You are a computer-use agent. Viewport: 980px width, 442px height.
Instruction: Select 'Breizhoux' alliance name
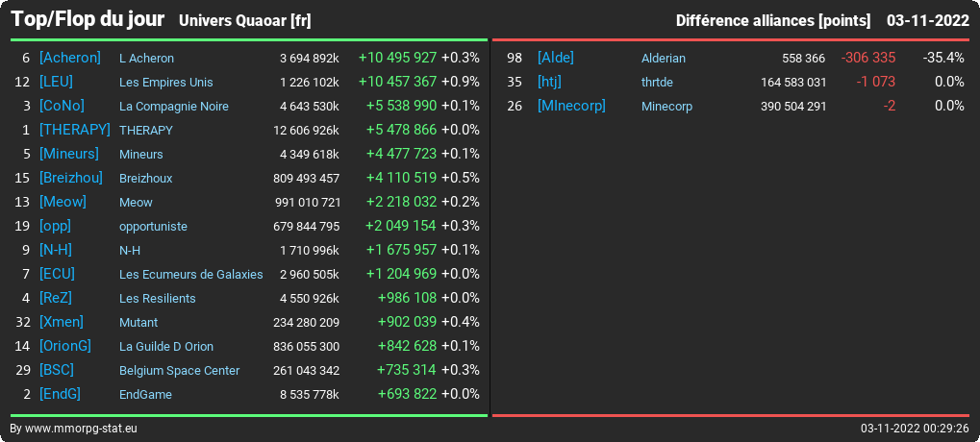pos(145,179)
